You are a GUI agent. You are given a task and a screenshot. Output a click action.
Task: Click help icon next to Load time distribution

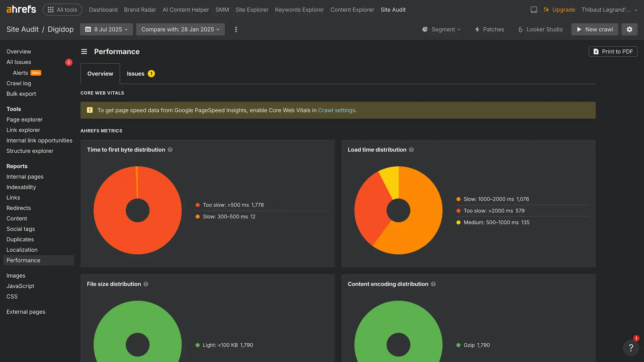pyautogui.click(x=411, y=150)
